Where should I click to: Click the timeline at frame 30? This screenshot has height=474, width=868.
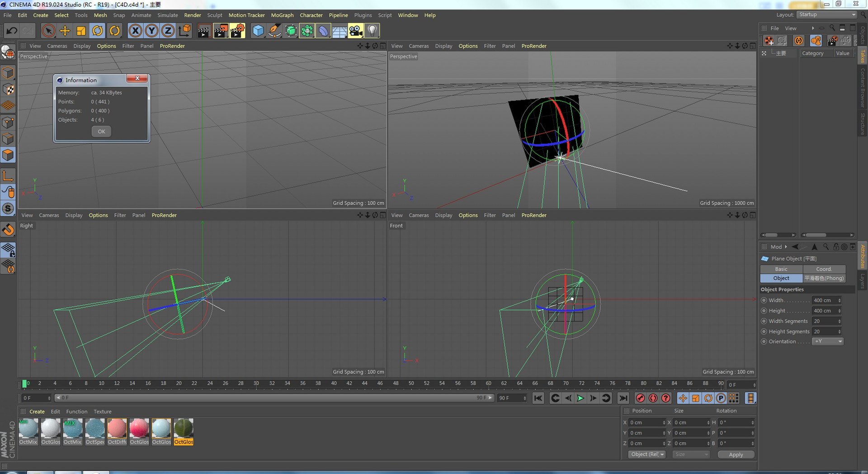point(256,384)
